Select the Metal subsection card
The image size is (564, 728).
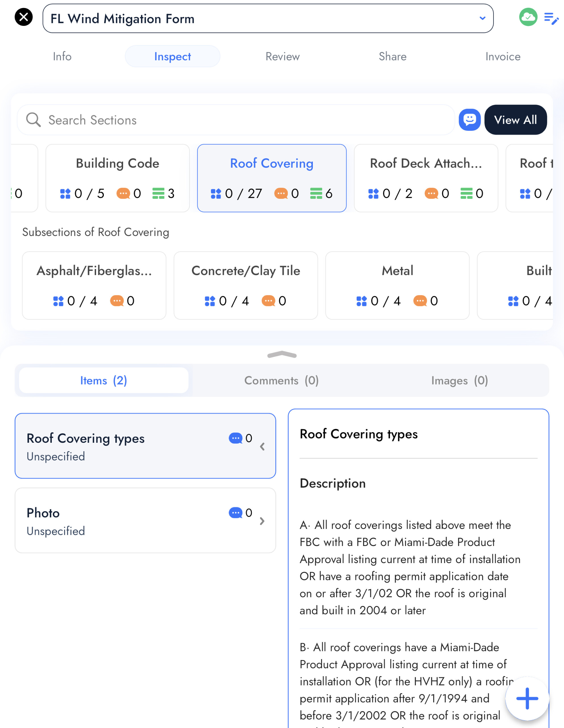[397, 285]
